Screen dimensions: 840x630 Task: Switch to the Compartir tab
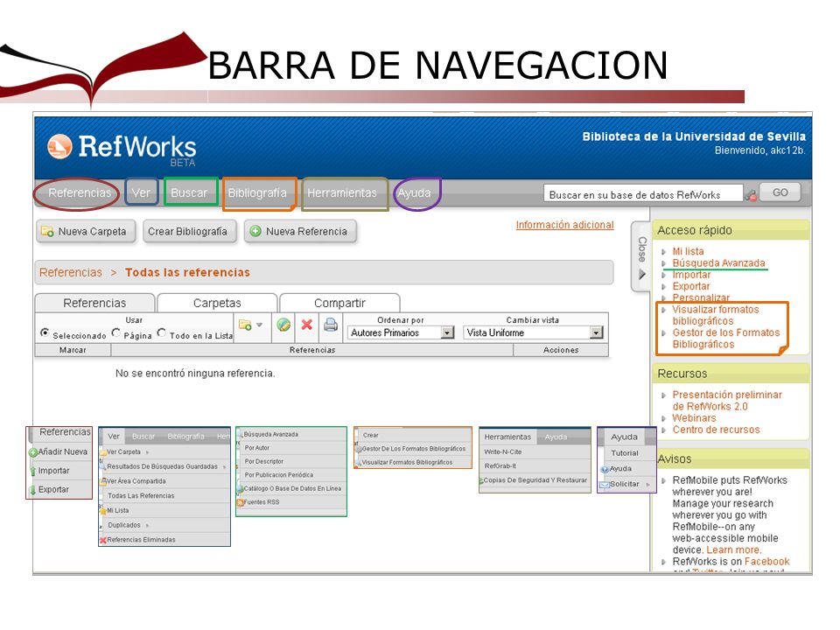pos(339,303)
